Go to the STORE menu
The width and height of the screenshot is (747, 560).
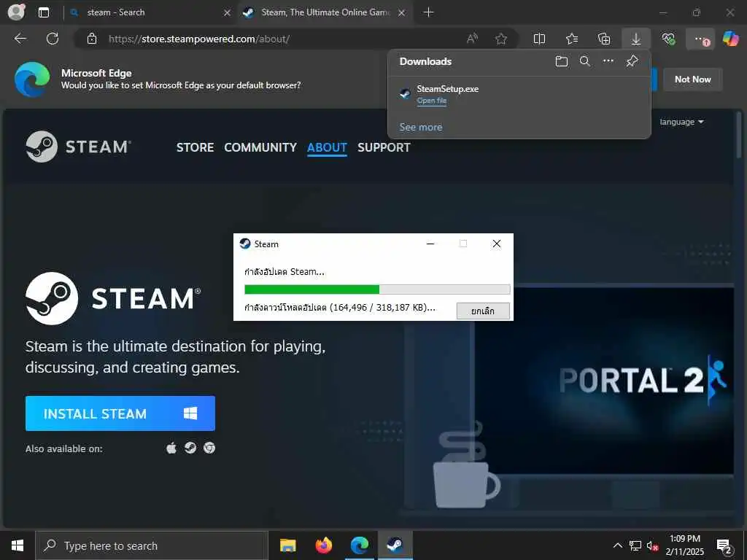pos(195,147)
